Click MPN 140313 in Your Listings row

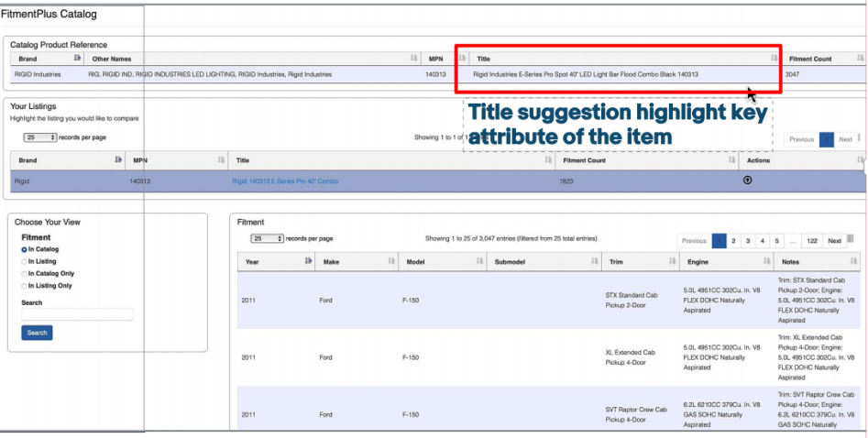[x=139, y=181]
